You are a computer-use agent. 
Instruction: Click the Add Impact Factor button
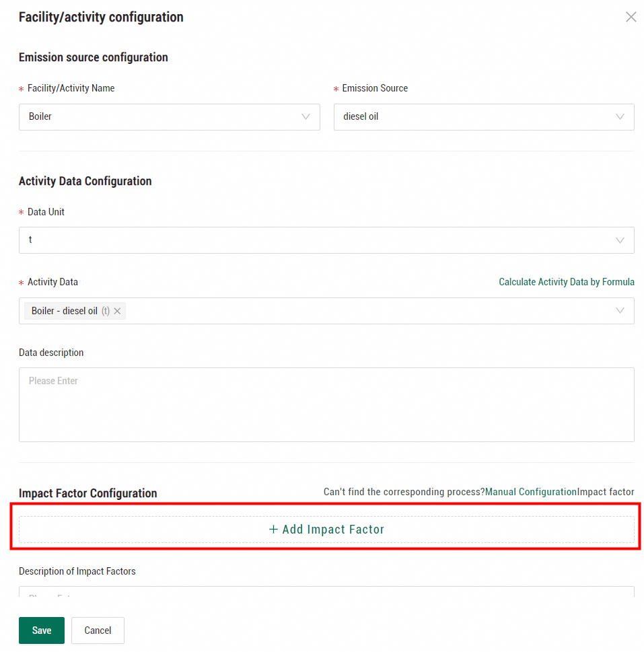point(326,530)
